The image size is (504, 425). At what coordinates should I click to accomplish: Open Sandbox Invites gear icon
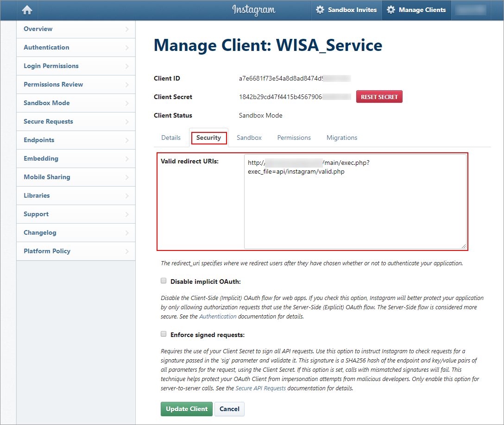pyautogui.click(x=320, y=10)
